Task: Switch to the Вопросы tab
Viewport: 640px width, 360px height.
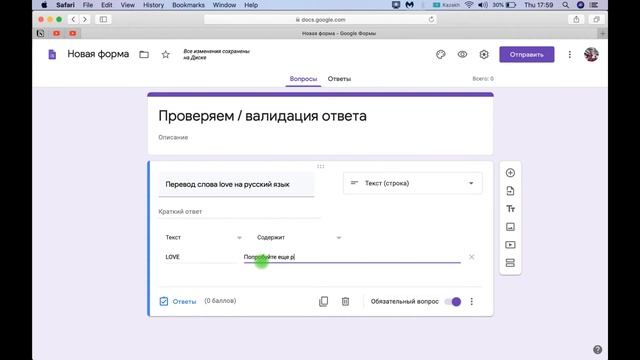Action: pyautogui.click(x=303, y=79)
